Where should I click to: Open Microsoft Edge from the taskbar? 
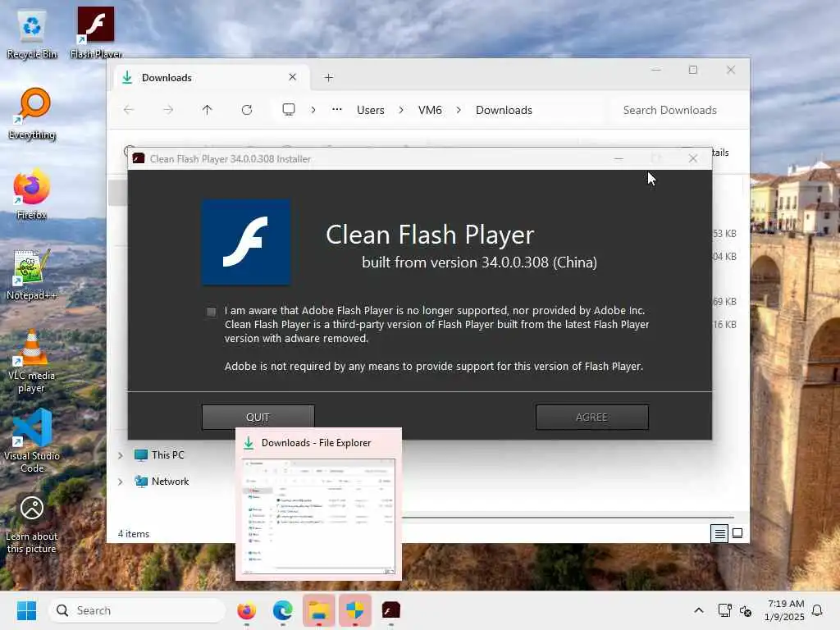pos(282,610)
